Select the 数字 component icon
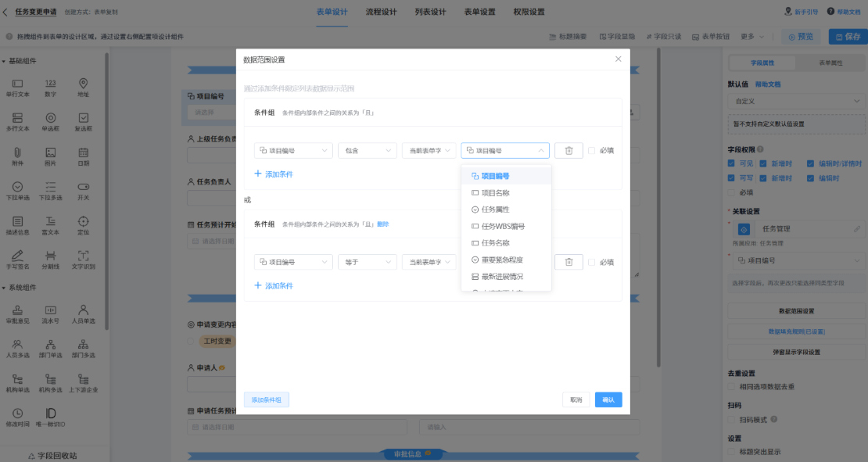The image size is (868, 462). [50, 84]
